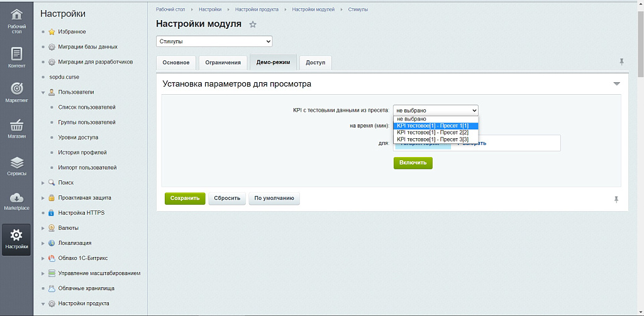The width and height of the screenshot is (644, 316).
Task: Click the green Включить button
Action: click(413, 163)
